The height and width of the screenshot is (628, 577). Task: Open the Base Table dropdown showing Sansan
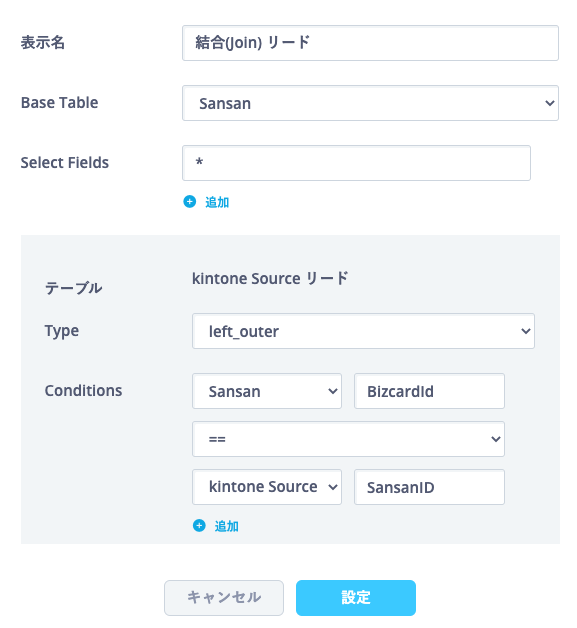pos(370,103)
